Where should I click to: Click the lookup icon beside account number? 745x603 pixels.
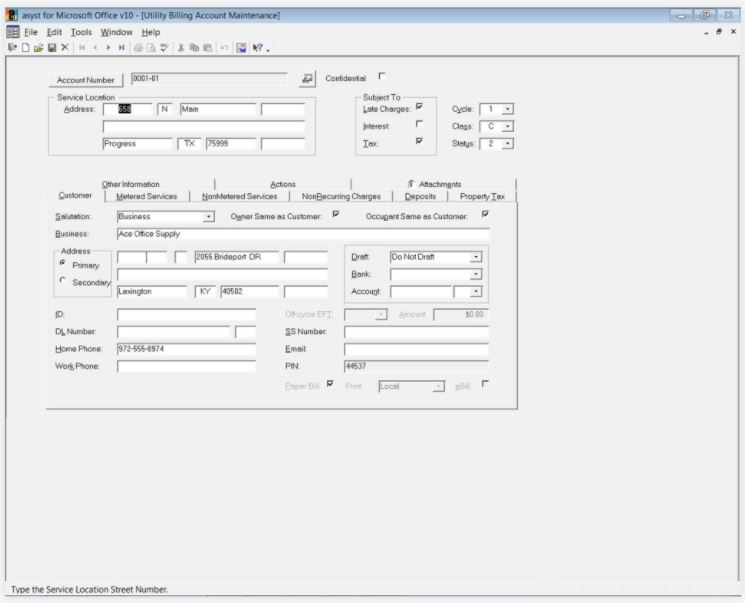point(307,78)
